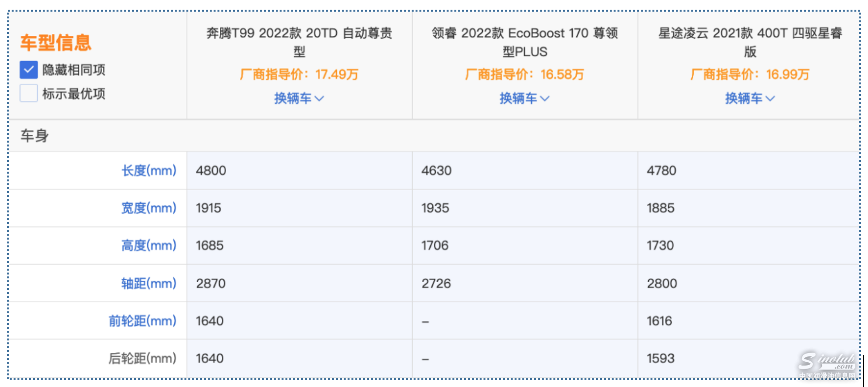Click 奔腾T99 price 厂商指导价 17.49万
868x387 pixels.
tap(299, 75)
